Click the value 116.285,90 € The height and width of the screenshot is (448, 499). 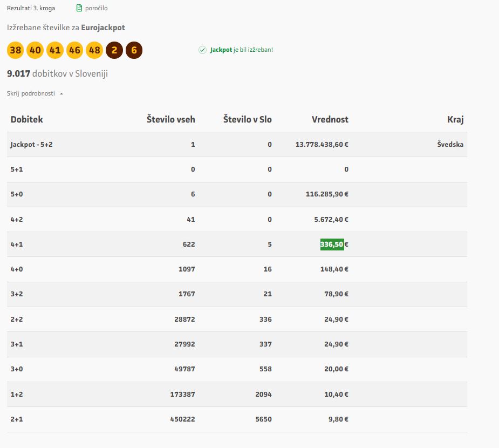coord(327,194)
